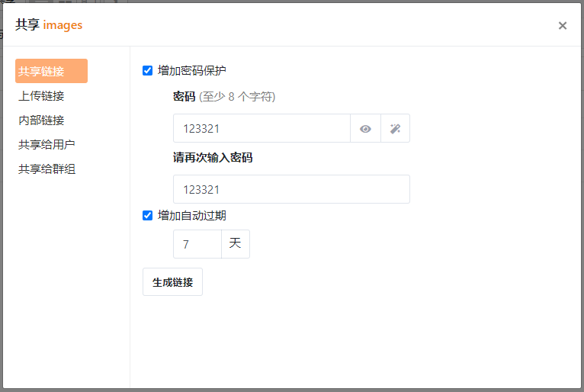Viewport: 584px width, 392px height.
Task: Close the share images dialog
Action: [x=563, y=25]
